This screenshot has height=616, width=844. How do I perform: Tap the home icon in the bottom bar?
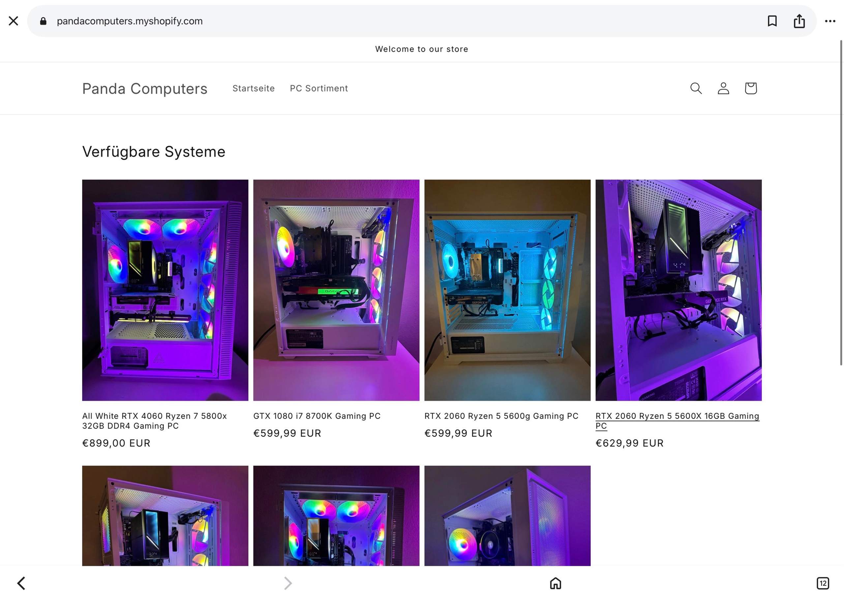[x=556, y=584]
